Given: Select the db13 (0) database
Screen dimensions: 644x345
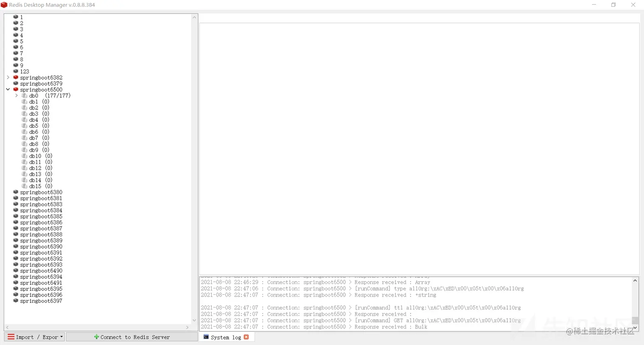Looking at the screenshot, I should click(41, 174).
